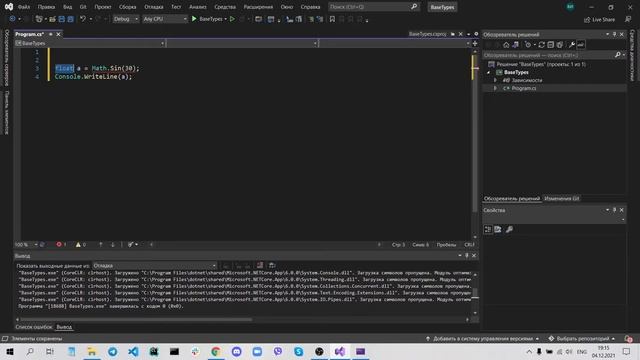Collapse the BaseTypes project node

click(489, 72)
